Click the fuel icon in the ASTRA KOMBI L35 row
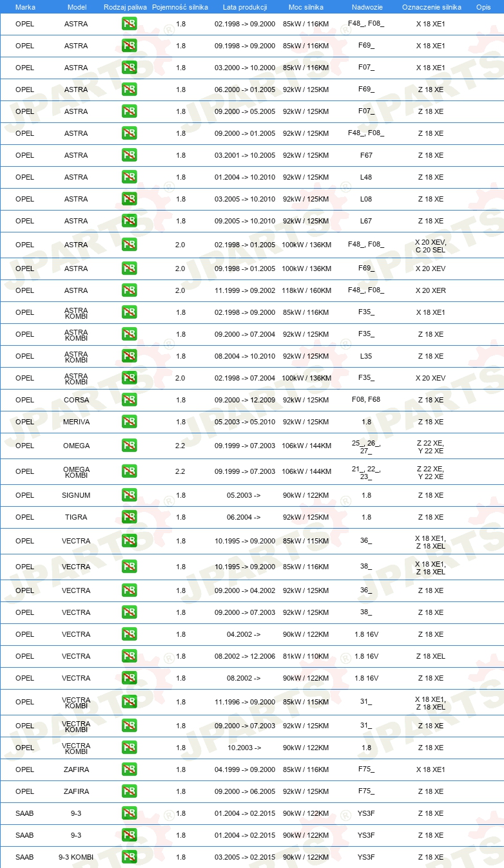Image resolution: width=504 pixels, height=868 pixels. coord(129,356)
